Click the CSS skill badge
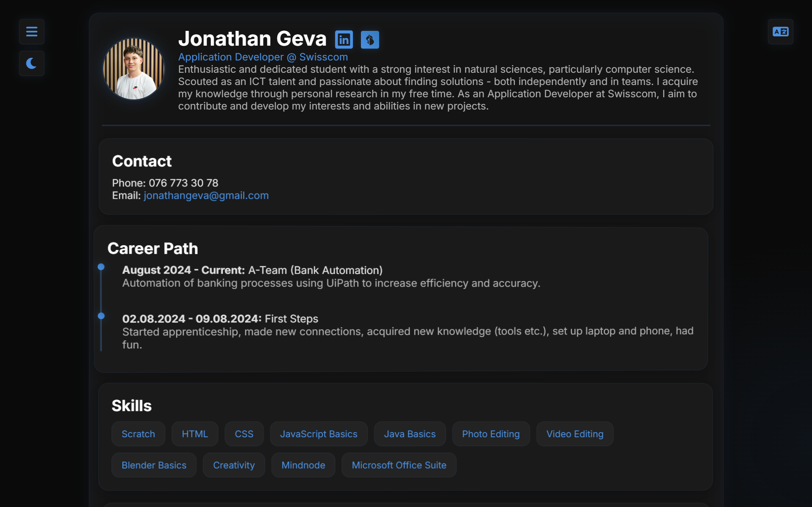This screenshot has width=812, height=507. coord(244,433)
